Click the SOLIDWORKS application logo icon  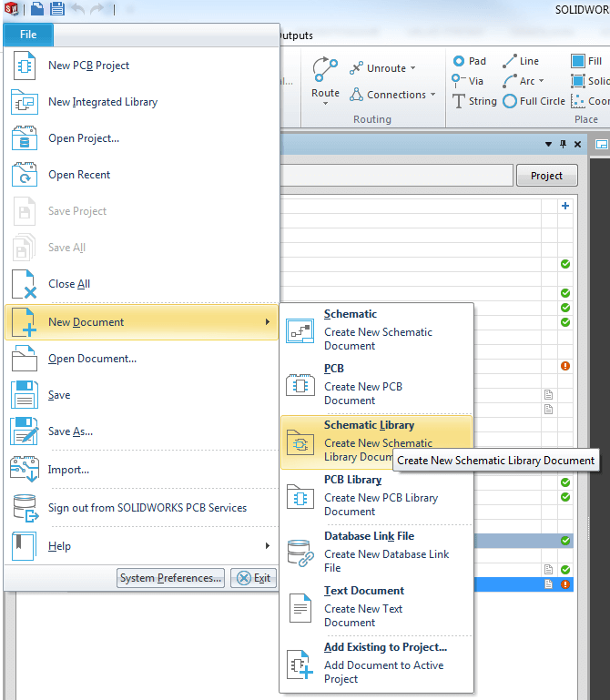(x=11, y=8)
